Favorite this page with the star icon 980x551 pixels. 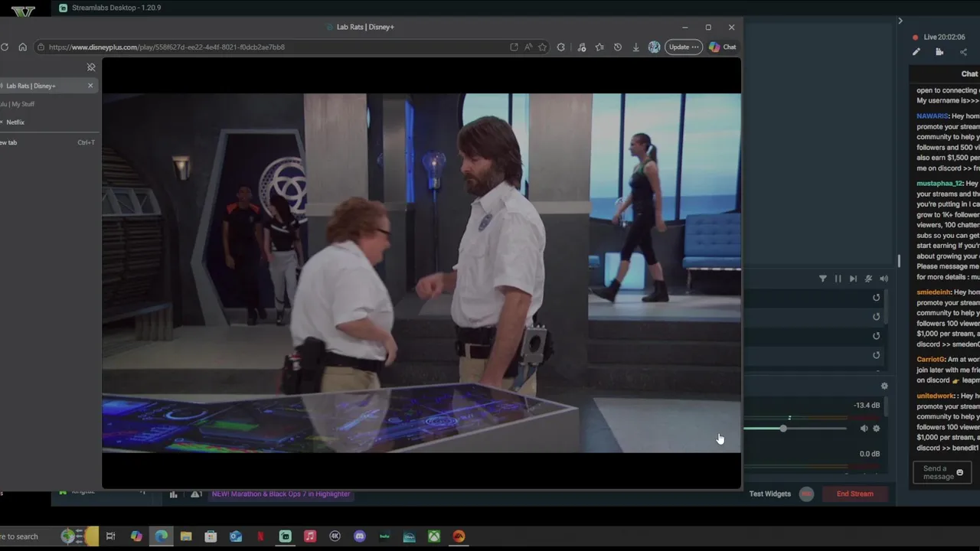[542, 47]
